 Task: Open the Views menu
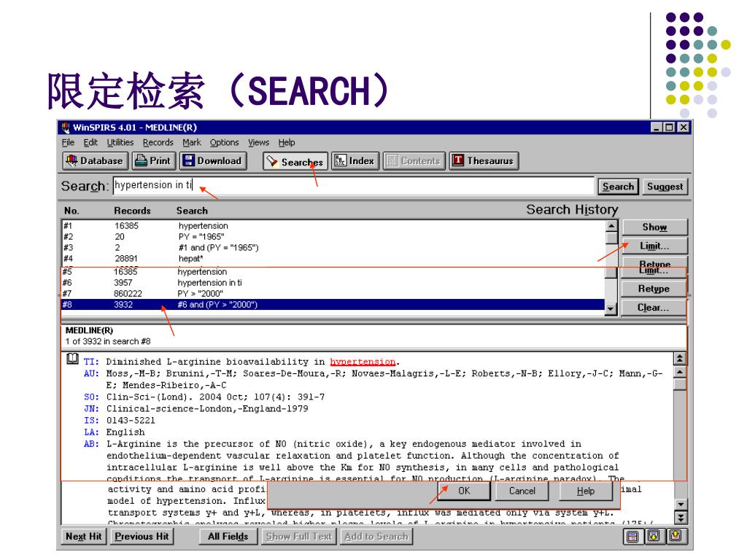pyautogui.click(x=259, y=142)
